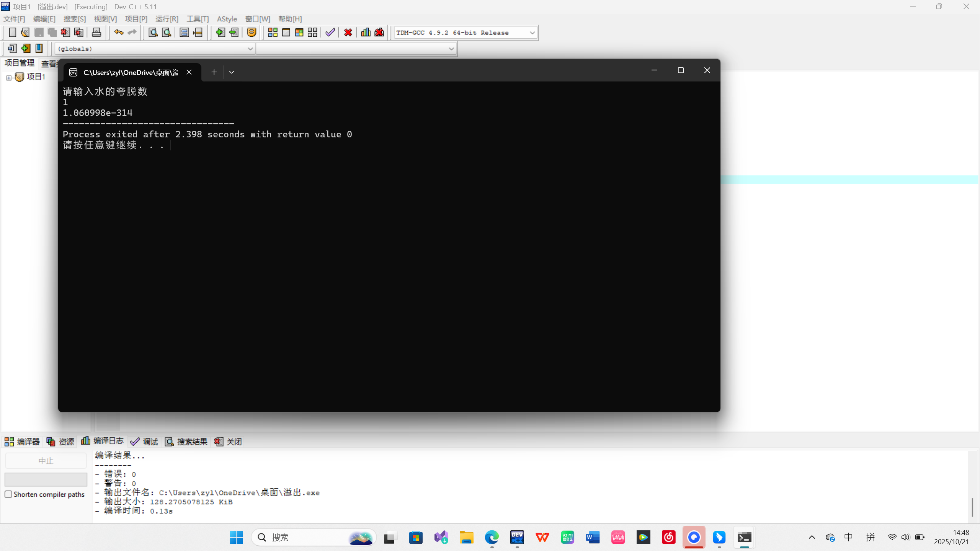The image size is (980, 551).
Task: Click the Compile icon with four colored squares
Action: [273, 33]
